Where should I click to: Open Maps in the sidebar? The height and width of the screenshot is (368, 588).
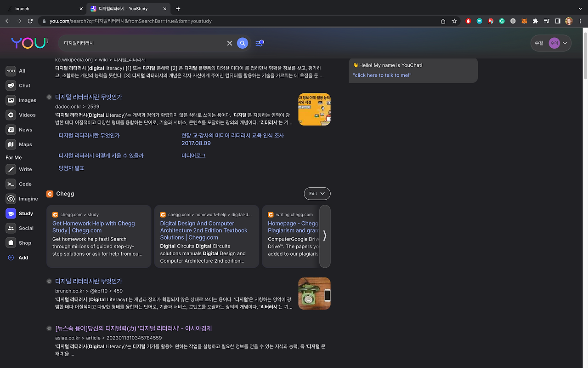tap(19, 144)
